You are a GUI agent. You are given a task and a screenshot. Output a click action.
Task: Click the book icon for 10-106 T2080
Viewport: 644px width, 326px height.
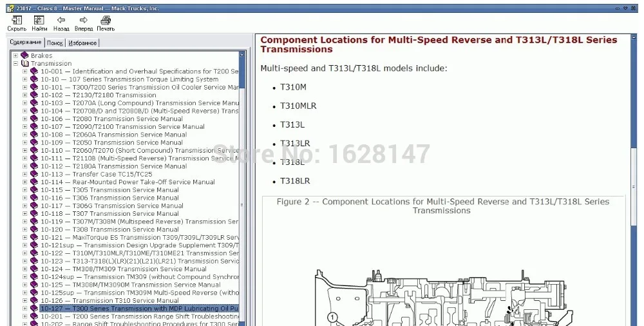pos(34,119)
